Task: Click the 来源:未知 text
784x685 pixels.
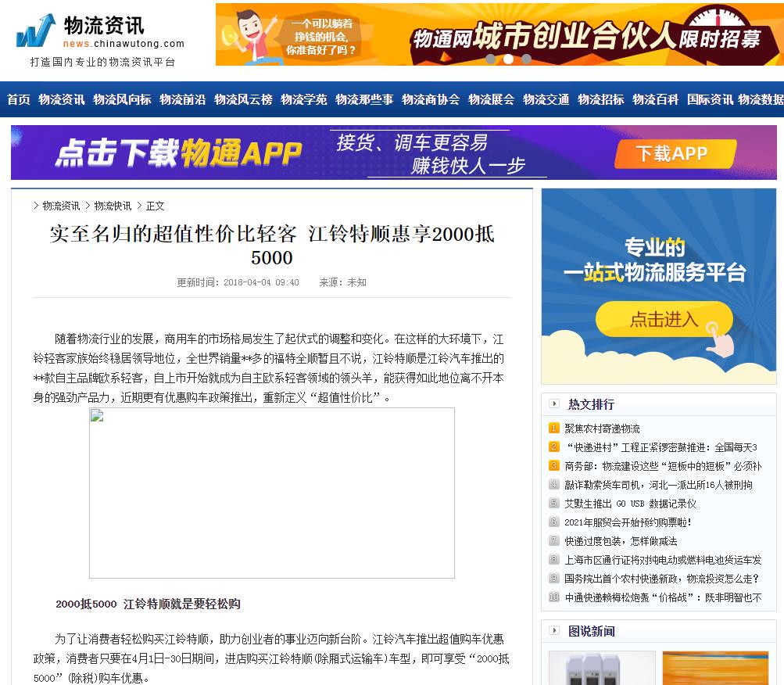Action: pos(342,282)
